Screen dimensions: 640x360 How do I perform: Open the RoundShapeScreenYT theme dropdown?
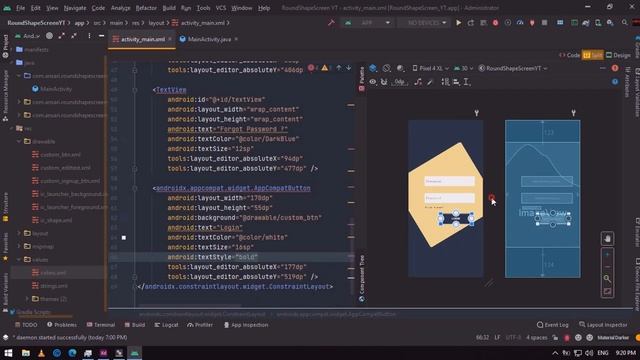coord(513,68)
